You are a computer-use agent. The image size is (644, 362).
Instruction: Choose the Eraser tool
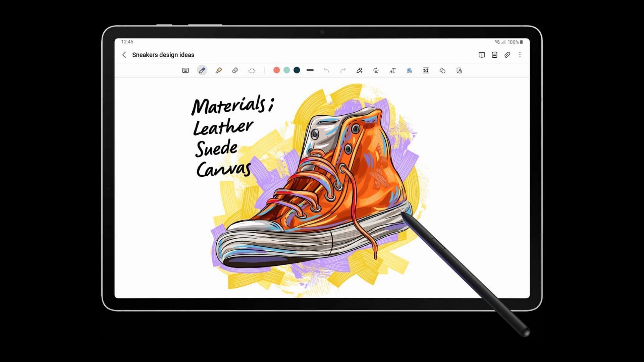click(235, 70)
